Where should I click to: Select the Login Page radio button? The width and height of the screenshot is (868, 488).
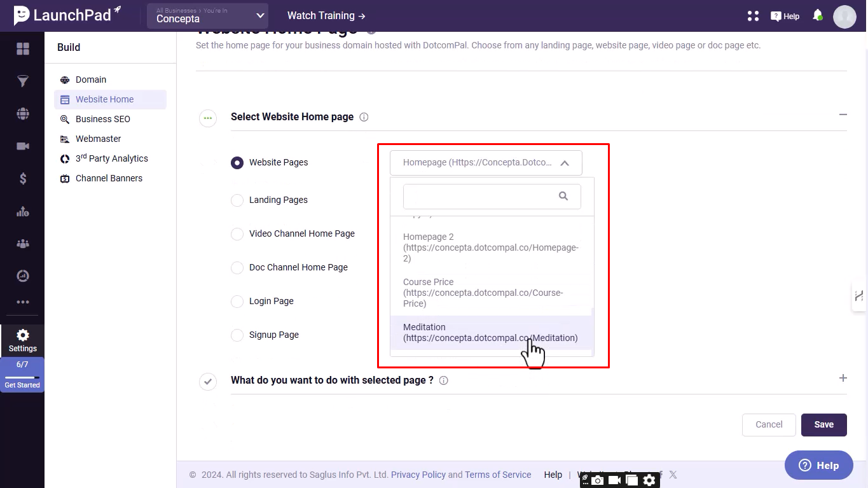tap(237, 302)
